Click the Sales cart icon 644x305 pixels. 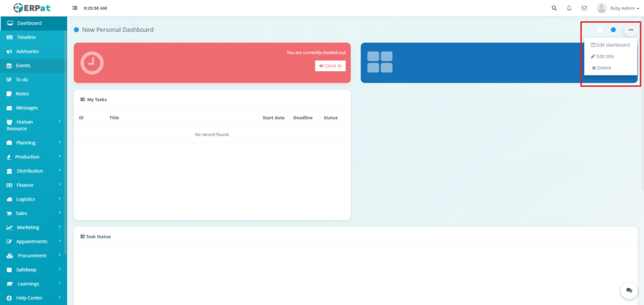pos(9,213)
